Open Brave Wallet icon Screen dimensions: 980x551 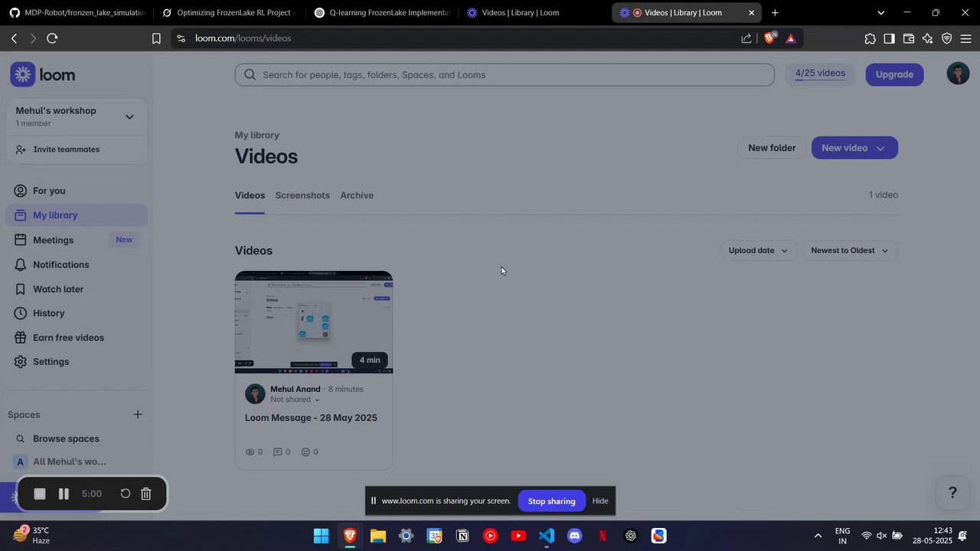(909, 38)
